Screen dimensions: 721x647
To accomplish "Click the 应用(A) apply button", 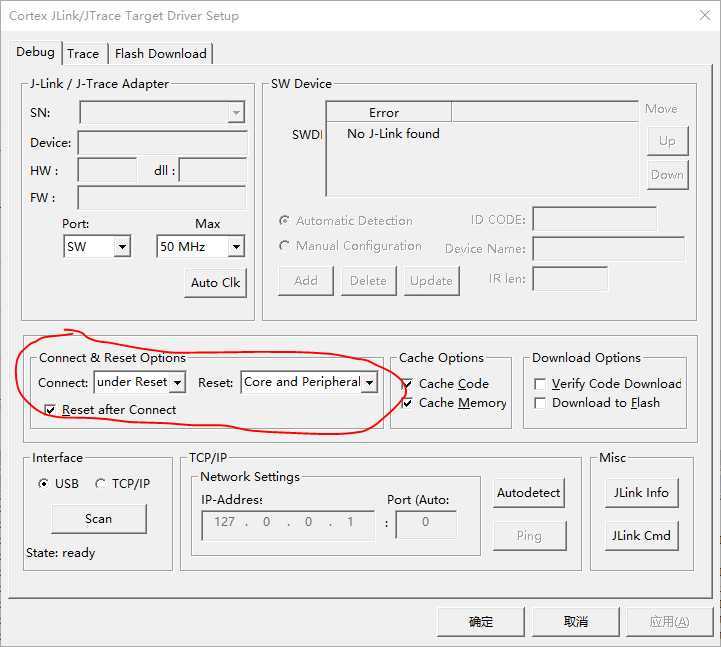I will (670, 622).
